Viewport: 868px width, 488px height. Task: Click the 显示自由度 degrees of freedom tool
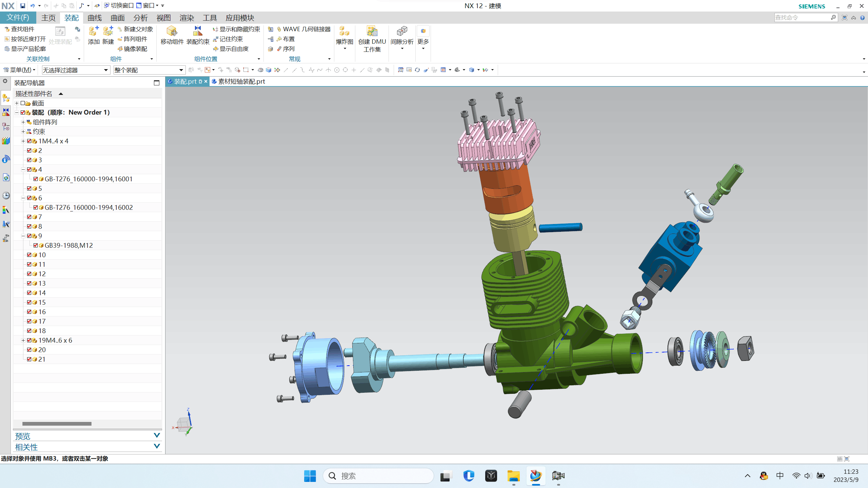(231, 49)
